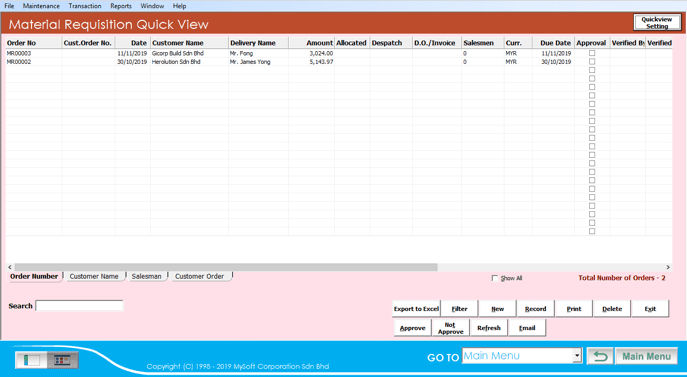Switch to the Salesman tab
This screenshot has width=687, height=377.
146,277
